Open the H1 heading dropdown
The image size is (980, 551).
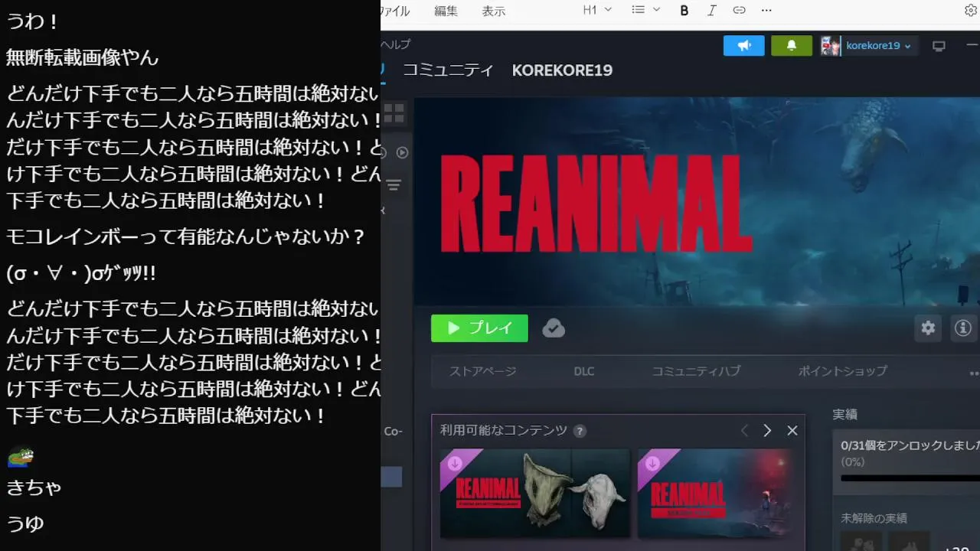point(597,10)
